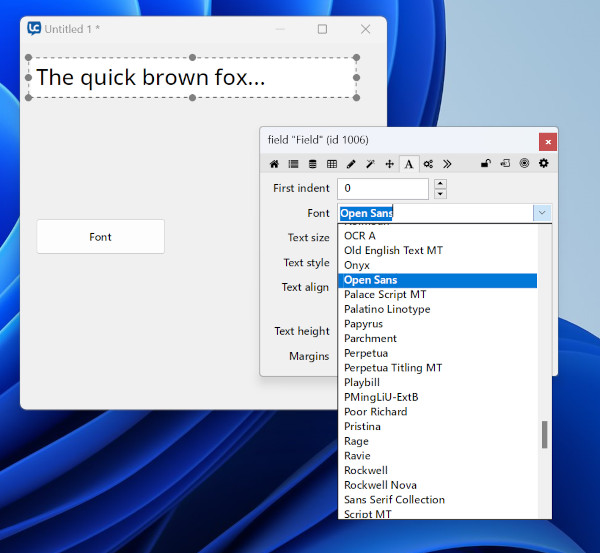Toggle the inspector lock icon
This screenshot has width=600, height=553.
click(x=486, y=163)
